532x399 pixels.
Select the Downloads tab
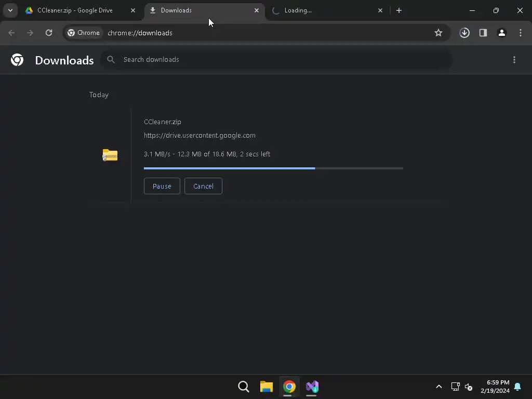coord(204,10)
